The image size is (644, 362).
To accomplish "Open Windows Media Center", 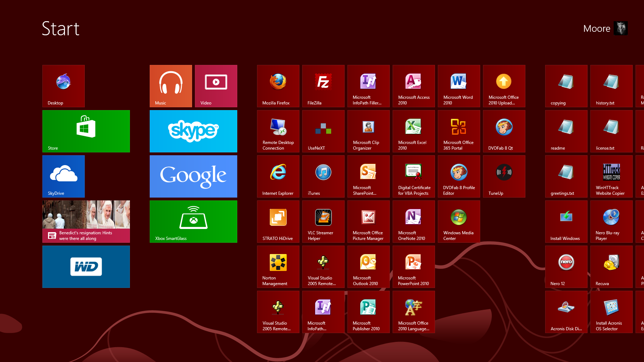I will point(459,221).
